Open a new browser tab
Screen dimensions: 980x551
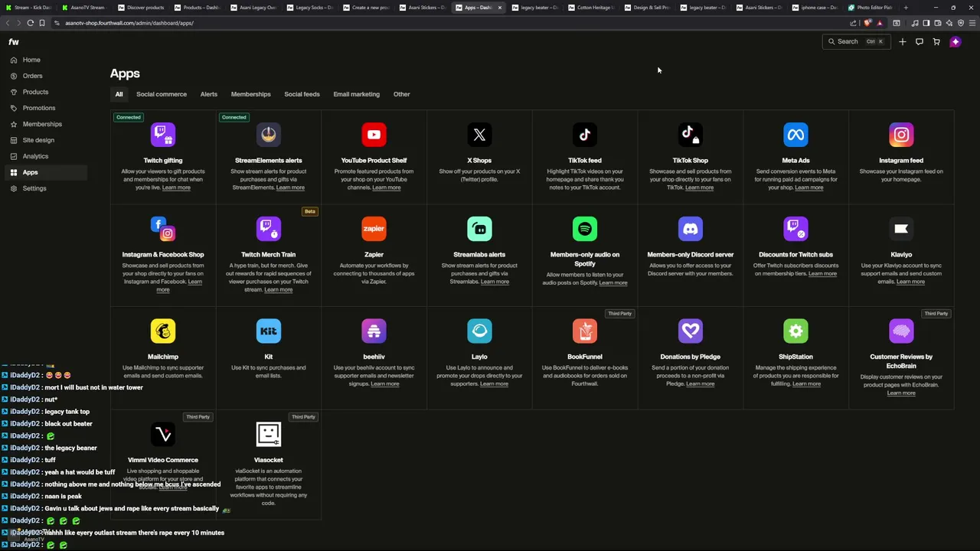906,8
